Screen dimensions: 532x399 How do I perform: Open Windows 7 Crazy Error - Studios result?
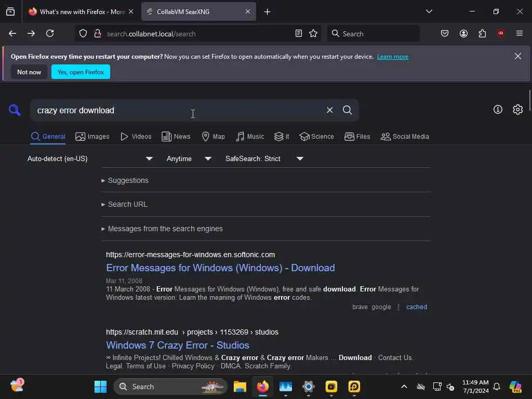(x=178, y=345)
